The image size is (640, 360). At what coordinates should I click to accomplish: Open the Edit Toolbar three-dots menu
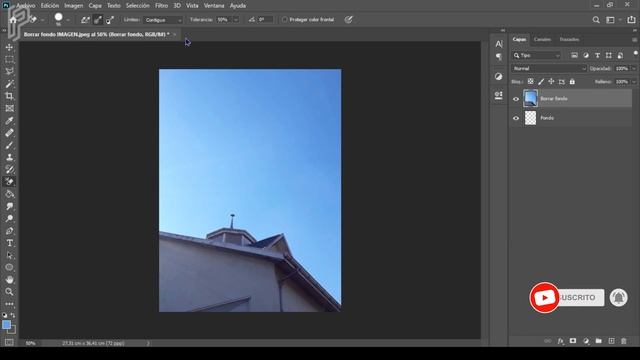point(9,304)
